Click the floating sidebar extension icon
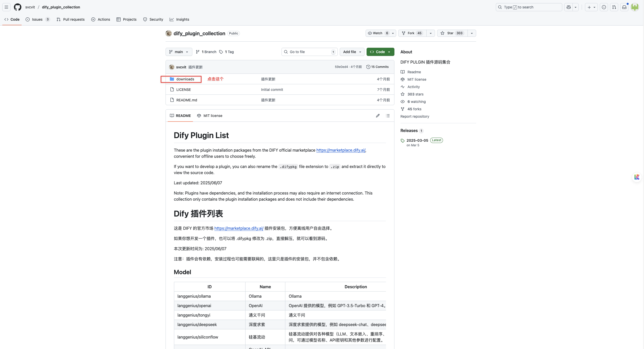Screen dimensions: 644x349 coord(637,177)
